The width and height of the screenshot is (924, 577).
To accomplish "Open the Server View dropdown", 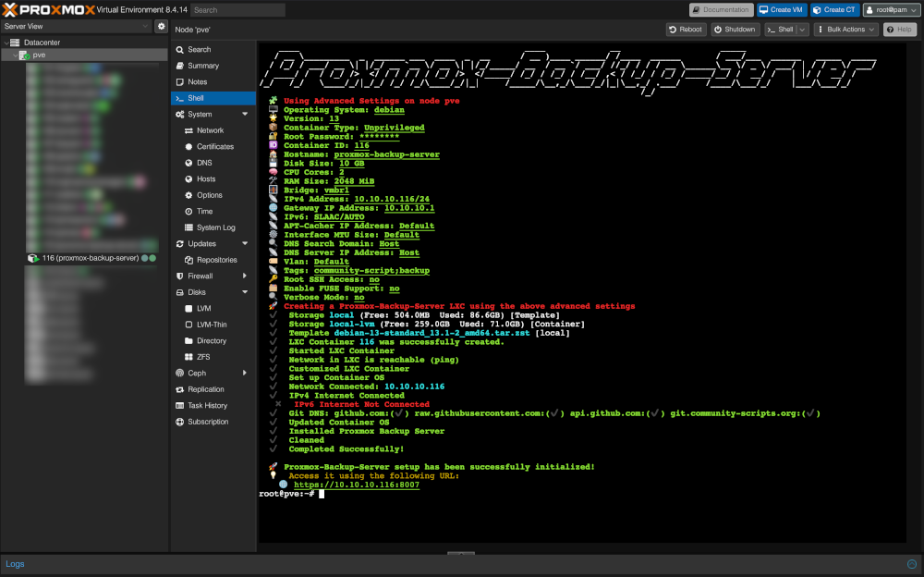I will coord(77,26).
